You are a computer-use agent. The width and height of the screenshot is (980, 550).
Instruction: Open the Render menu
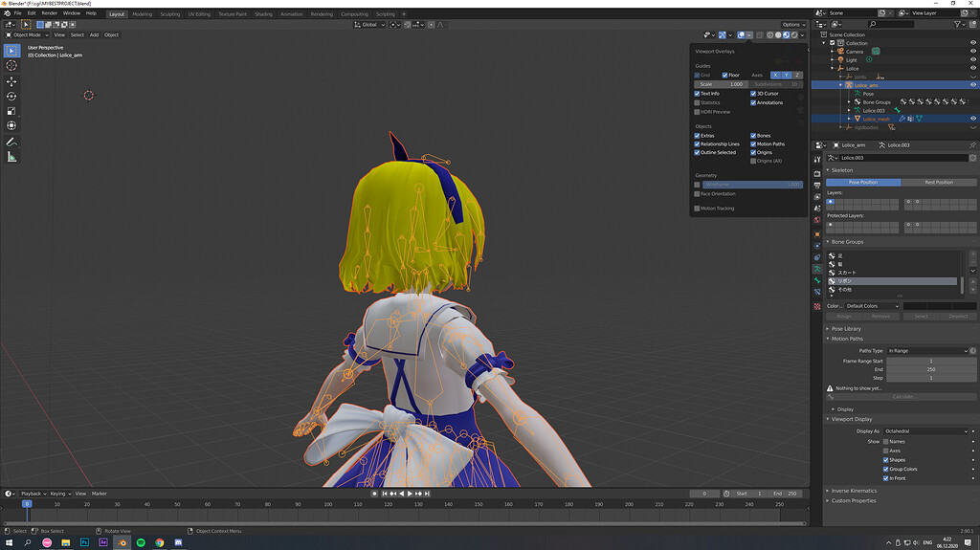pos(50,13)
